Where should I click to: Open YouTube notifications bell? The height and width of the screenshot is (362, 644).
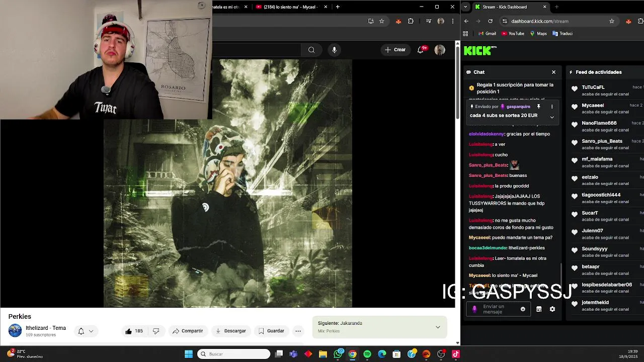pos(421,50)
